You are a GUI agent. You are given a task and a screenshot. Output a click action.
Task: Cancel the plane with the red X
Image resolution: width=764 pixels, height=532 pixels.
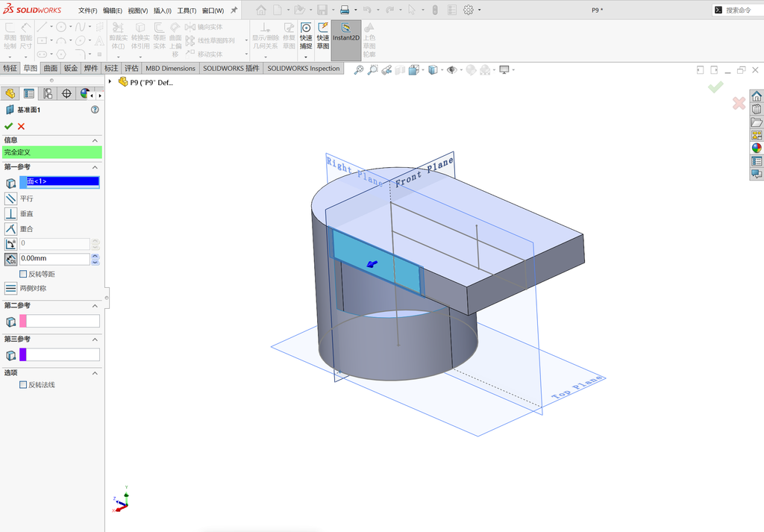(21, 126)
